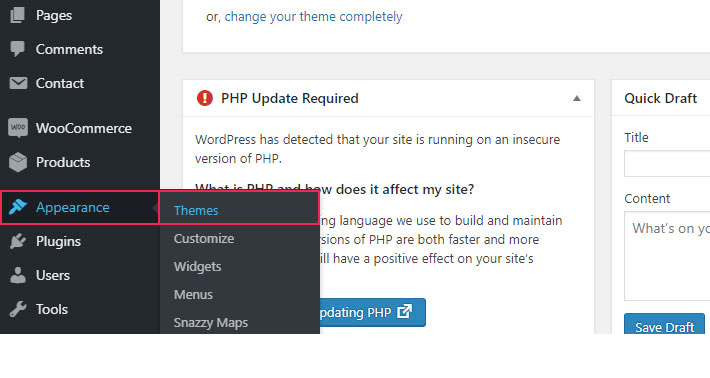Click the Pages sidebar icon
710x378 pixels.
(18, 15)
